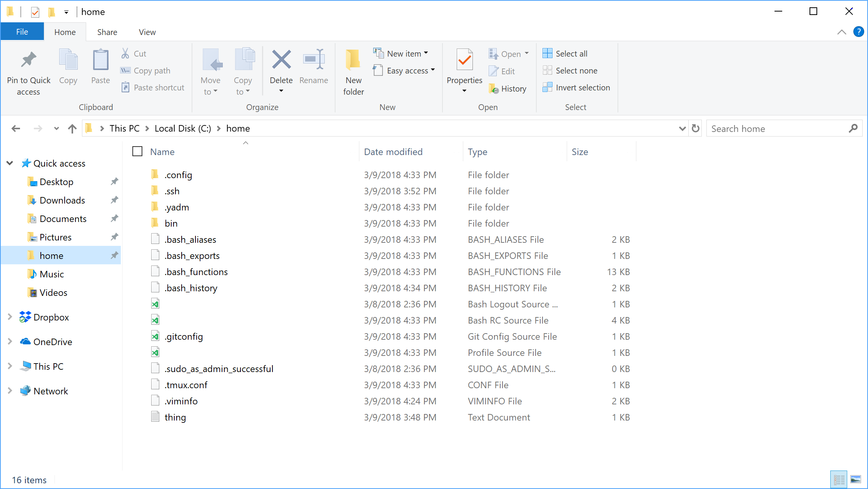Switch to the View tab

pyautogui.click(x=147, y=32)
